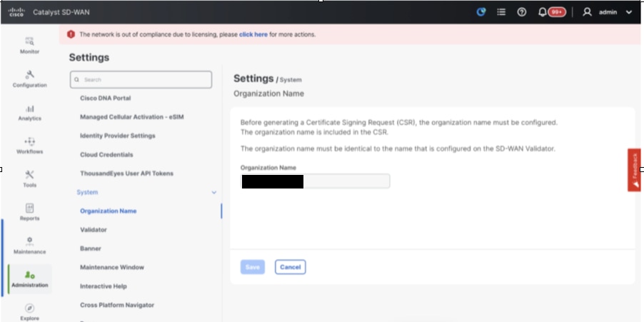Screen dimensions: 644x322
Task: Click the notifications bell icon
Action: click(543, 12)
